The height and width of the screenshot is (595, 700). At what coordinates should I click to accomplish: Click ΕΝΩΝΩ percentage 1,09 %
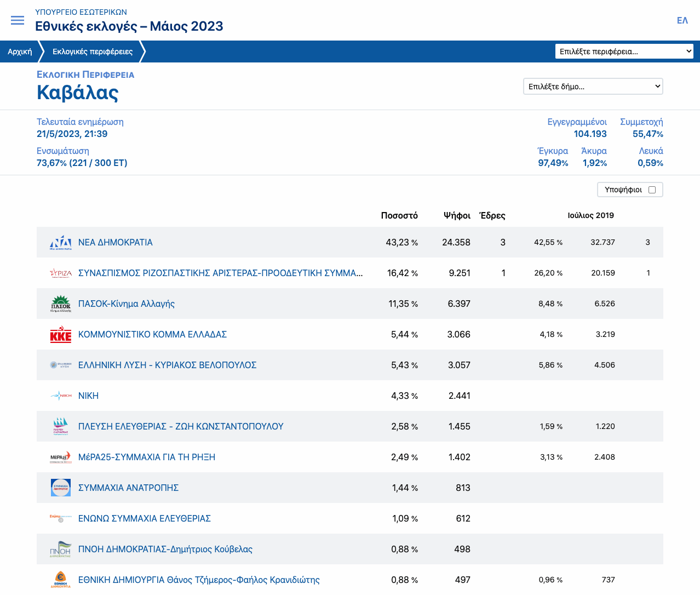click(405, 518)
